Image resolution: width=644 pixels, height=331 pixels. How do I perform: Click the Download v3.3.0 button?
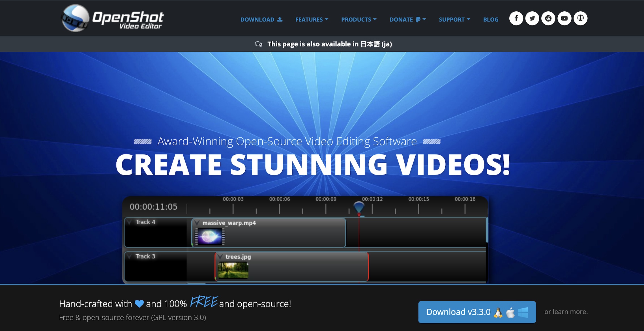click(x=477, y=312)
